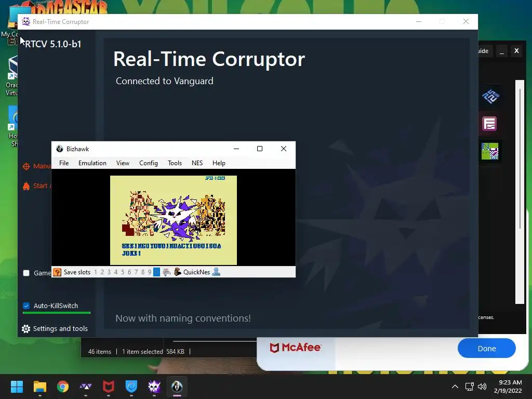
Task: Click the Manual crosshair icon in RTC sidebar
Action: point(26,166)
